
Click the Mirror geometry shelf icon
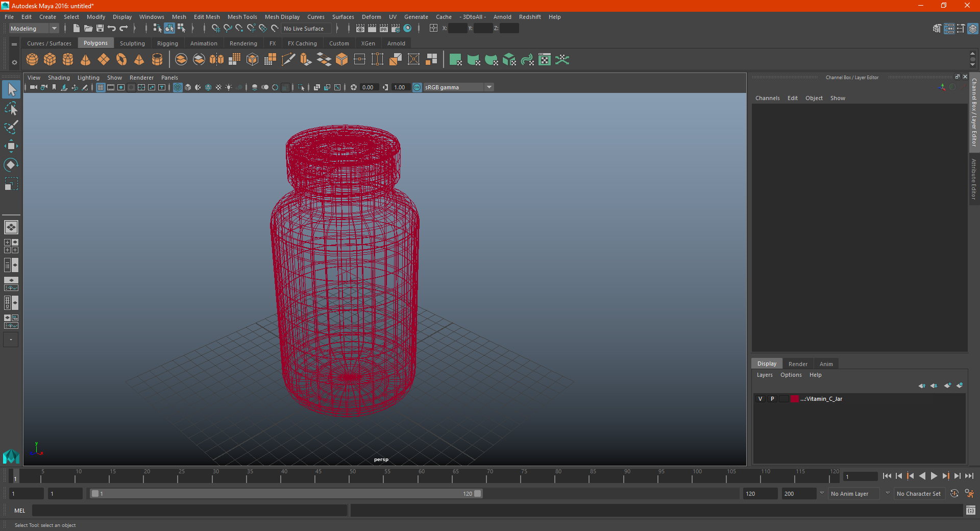[217, 60]
